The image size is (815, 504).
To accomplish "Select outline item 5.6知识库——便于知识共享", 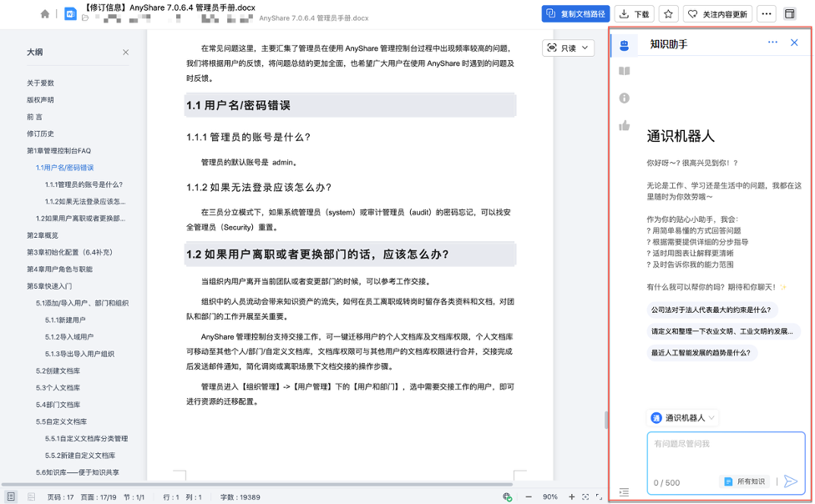I will click(78, 472).
